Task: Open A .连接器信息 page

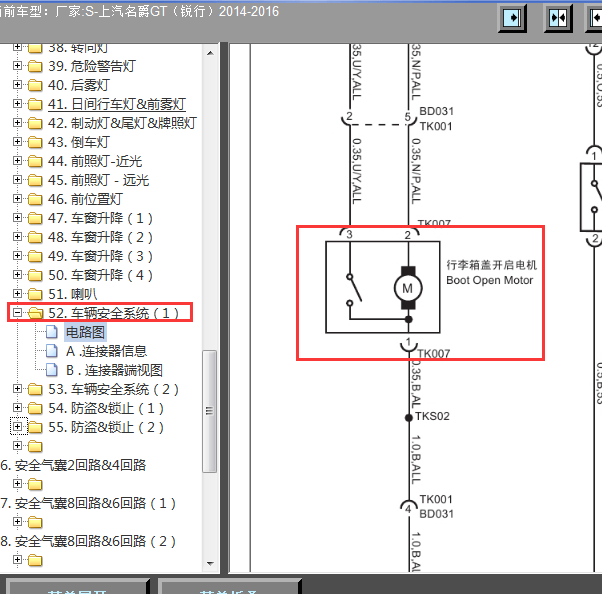Action: (x=106, y=351)
